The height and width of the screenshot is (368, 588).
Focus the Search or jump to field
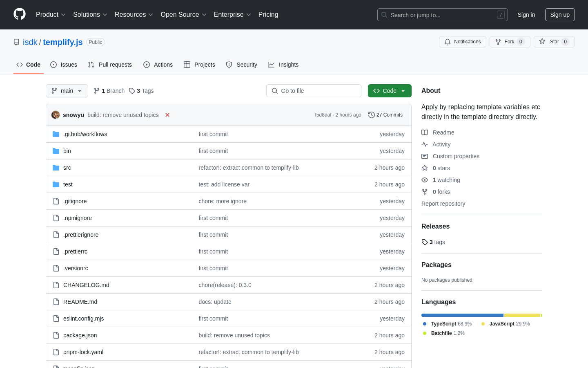pyautogui.click(x=443, y=15)
